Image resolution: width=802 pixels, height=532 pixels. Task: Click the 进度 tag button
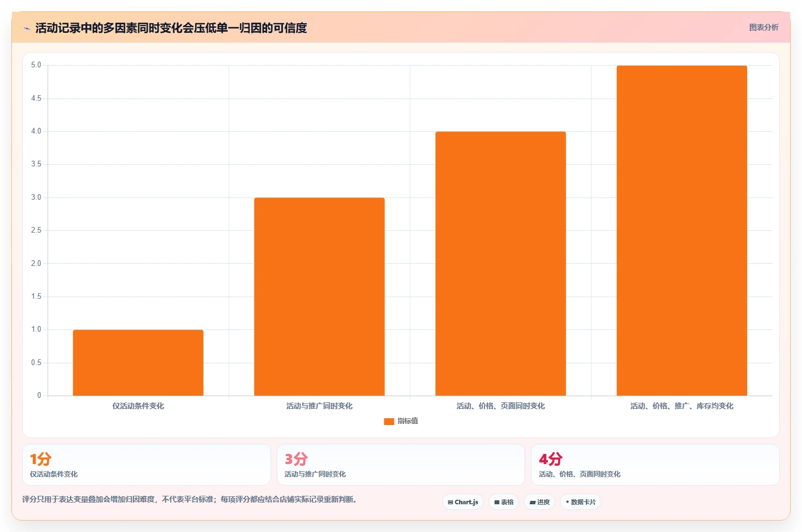click(x=539, y=502)
